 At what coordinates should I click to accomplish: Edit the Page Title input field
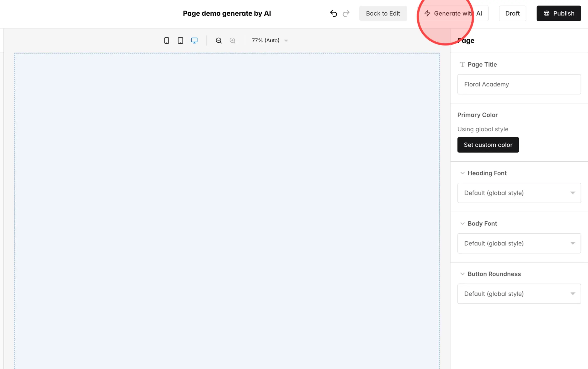tap(519, 84)
